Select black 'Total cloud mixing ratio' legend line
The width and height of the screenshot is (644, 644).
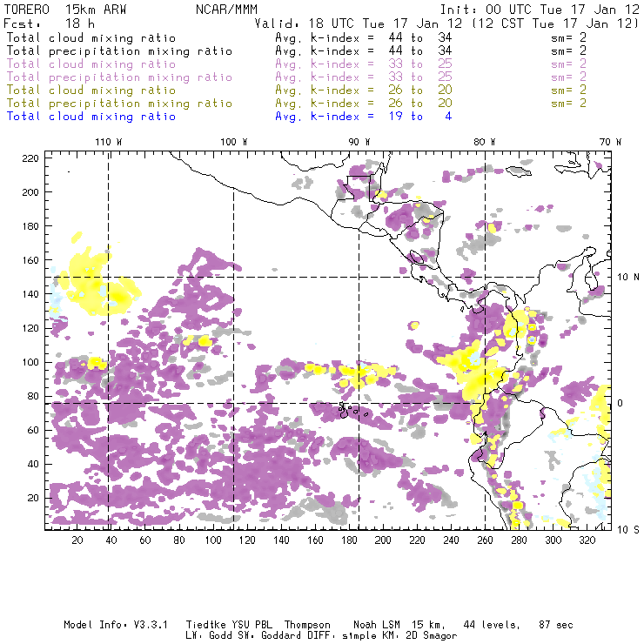coord(91,37)
